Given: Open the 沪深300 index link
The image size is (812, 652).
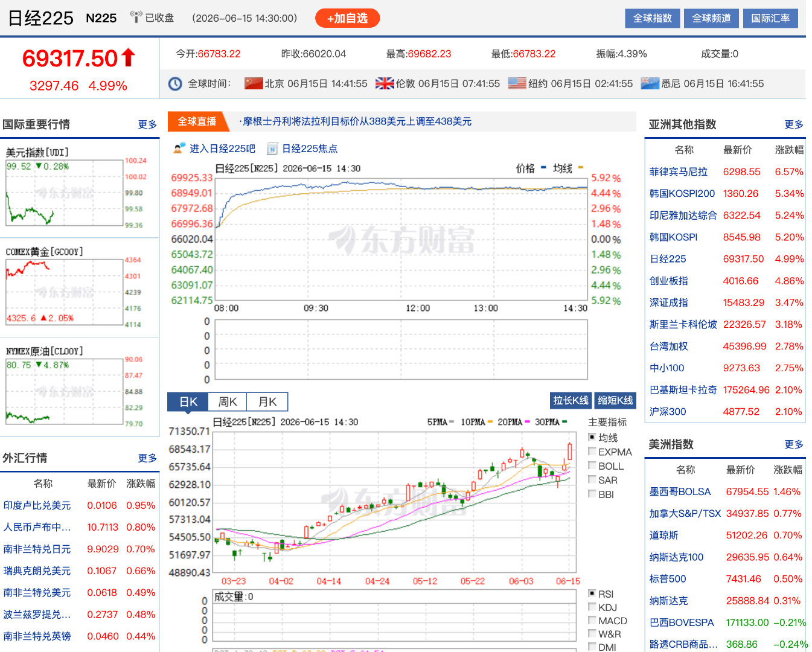Looking at the screenshot, I should pyautogui.click(x=668, y=412).
